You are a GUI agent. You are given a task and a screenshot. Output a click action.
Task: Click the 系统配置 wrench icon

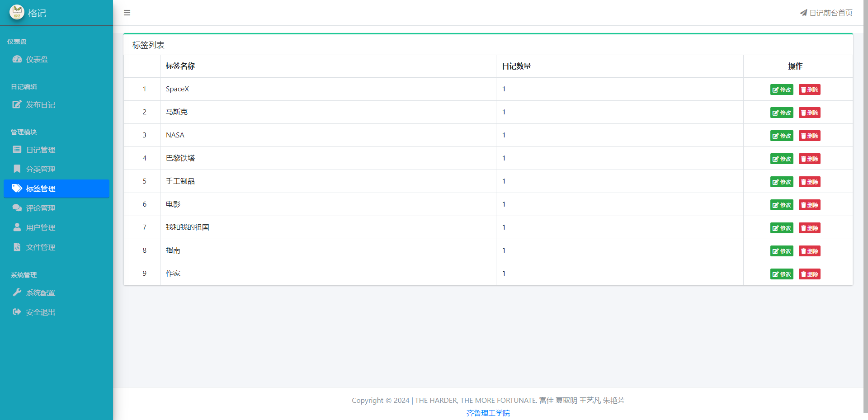(17, 293)
